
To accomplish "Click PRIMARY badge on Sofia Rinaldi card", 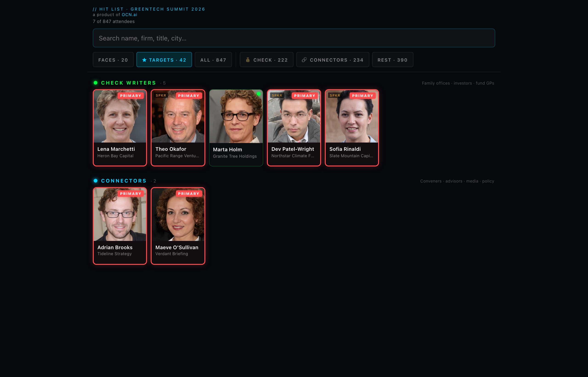I will [362, 96].
